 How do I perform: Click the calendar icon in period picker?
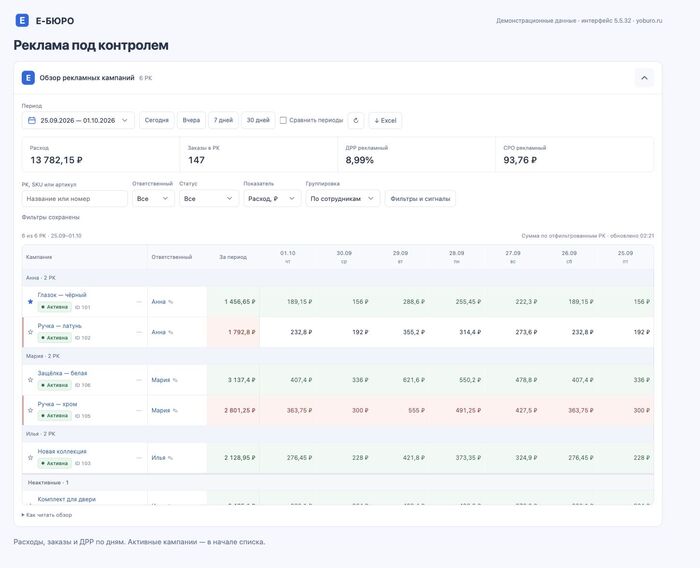point(32,120)
